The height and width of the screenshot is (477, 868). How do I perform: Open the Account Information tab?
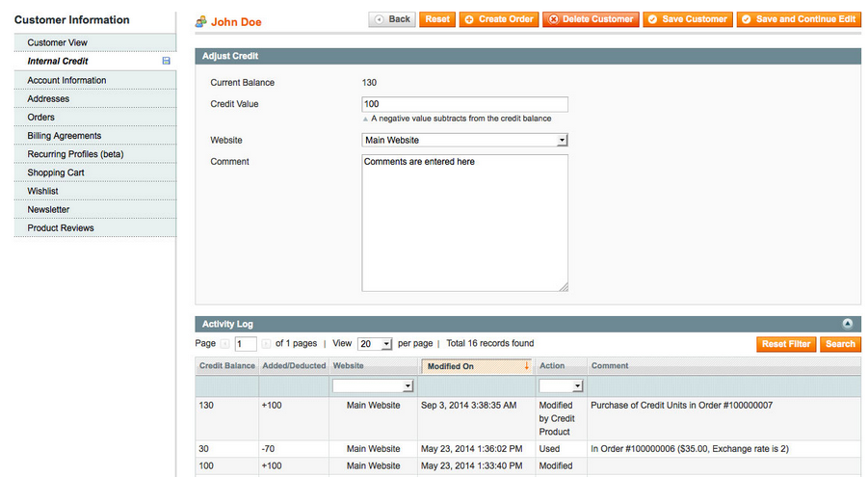[x=66, y=80]
